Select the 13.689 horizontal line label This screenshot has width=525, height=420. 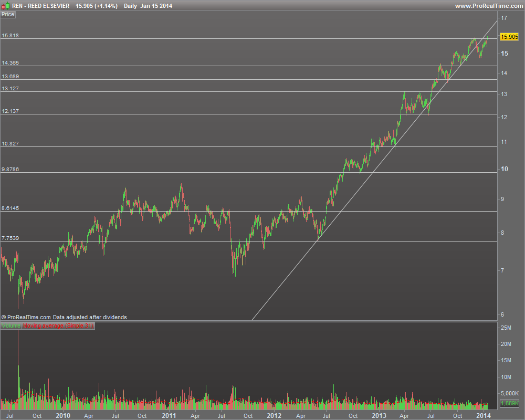(x=10, y=76)
